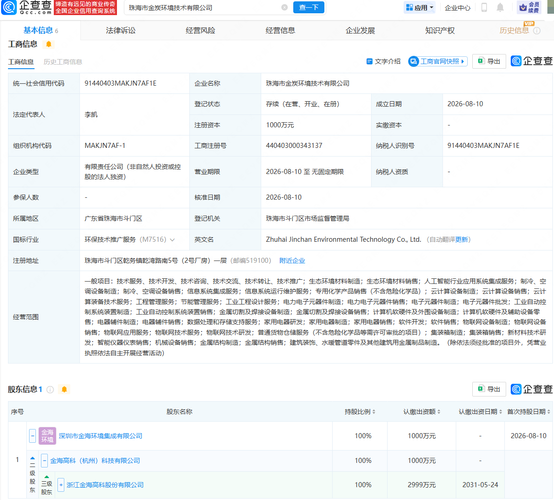Click the 更新 link beside auto translation
The width and height of the screenshot is (554, 500).
(x=461, y=240)
